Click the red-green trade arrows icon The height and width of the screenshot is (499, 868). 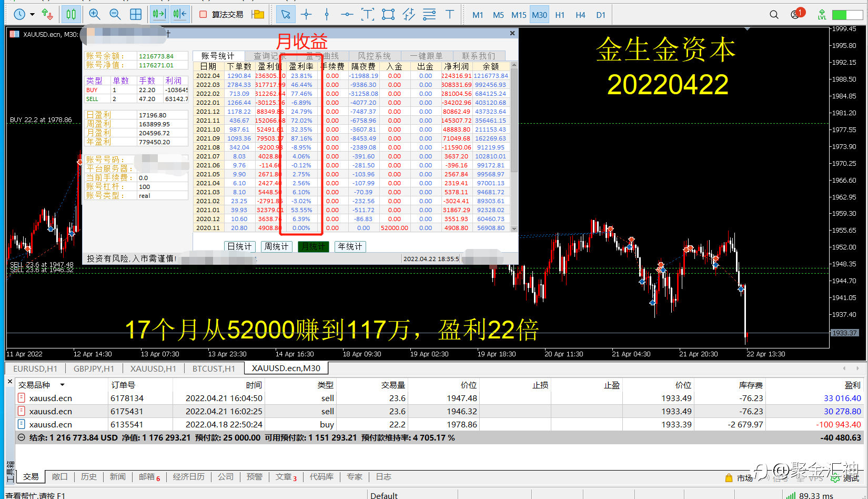[47, 14]
